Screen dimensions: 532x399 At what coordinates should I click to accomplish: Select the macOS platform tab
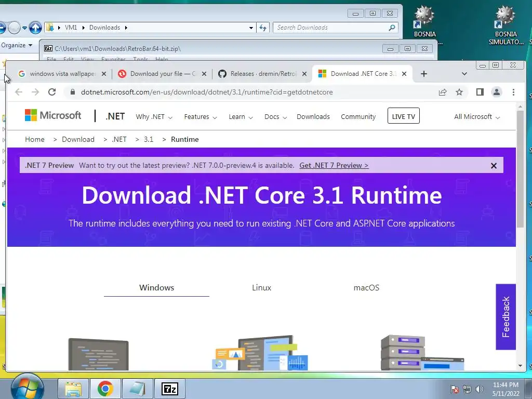click(366, 288)
